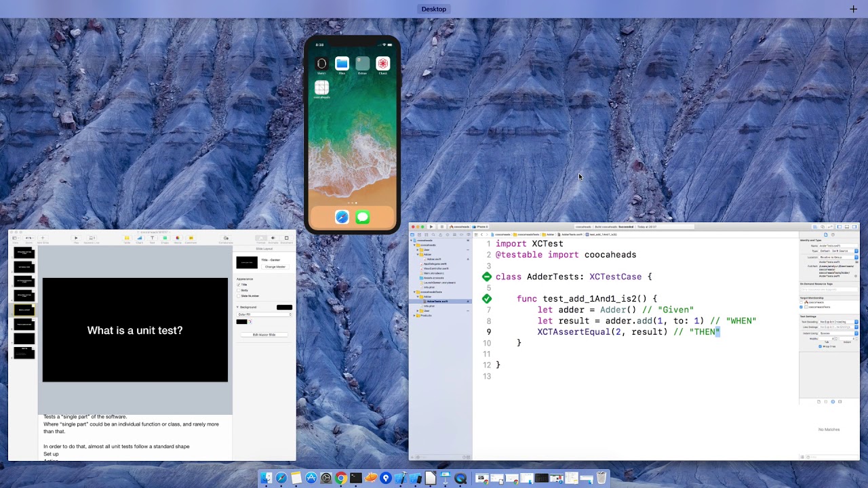Select AdderTests.swift in Xcode navigator
Viewport: 868px width, 488px height.
pos(437,302)
